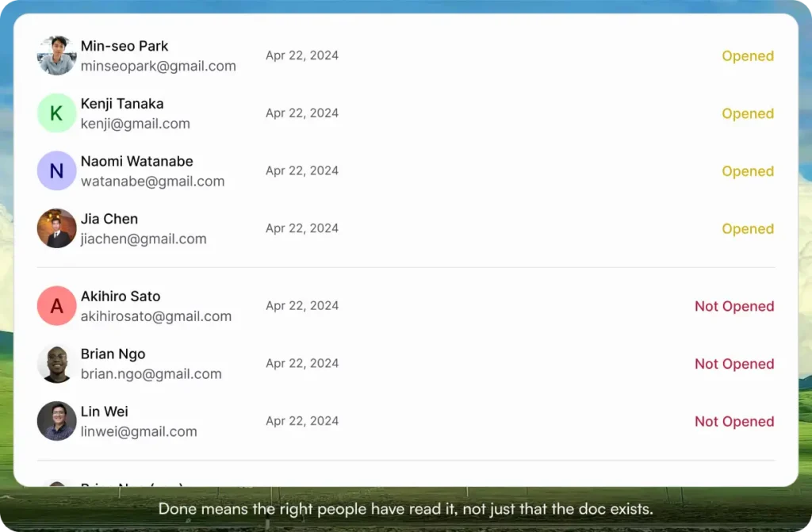
Task: Select the name Naomi Watanabe
Action: 136,161
